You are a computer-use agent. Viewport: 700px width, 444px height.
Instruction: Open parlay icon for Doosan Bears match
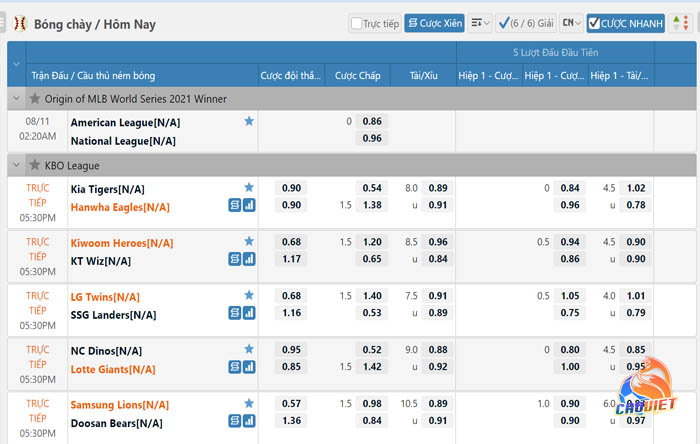[x=235, y=421]
